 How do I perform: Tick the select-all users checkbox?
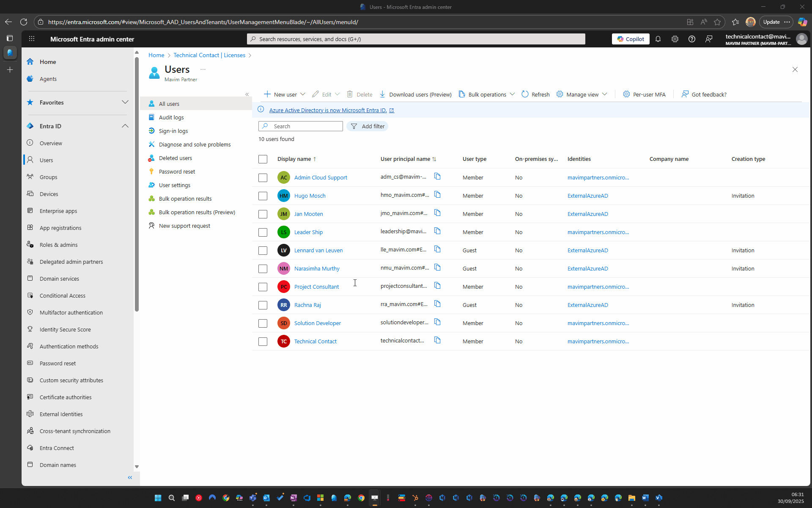(x=263, y=159)
